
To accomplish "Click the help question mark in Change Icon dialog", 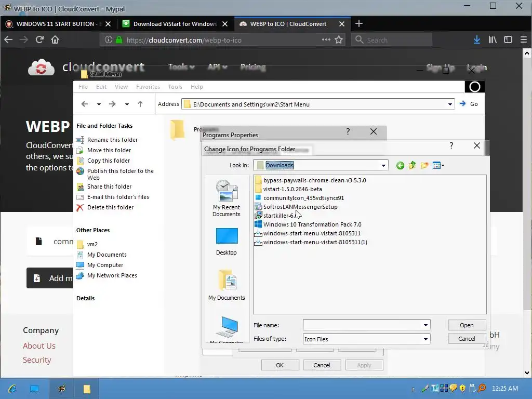I will pos(451,145).
